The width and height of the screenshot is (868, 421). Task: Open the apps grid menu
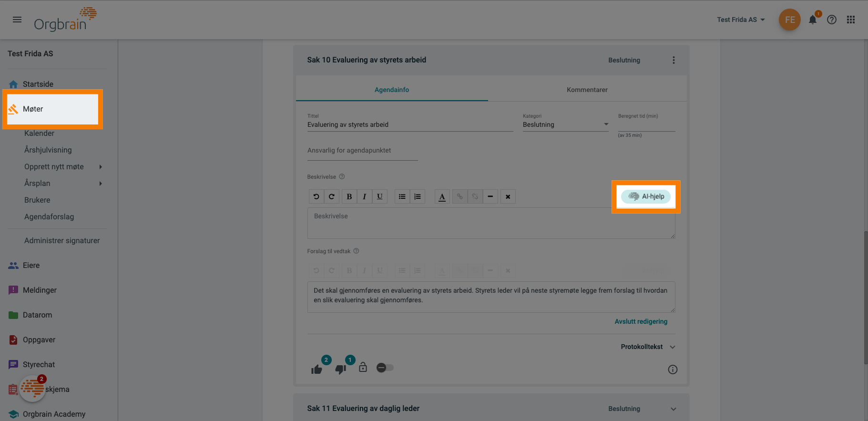click(x=851, y=20)
